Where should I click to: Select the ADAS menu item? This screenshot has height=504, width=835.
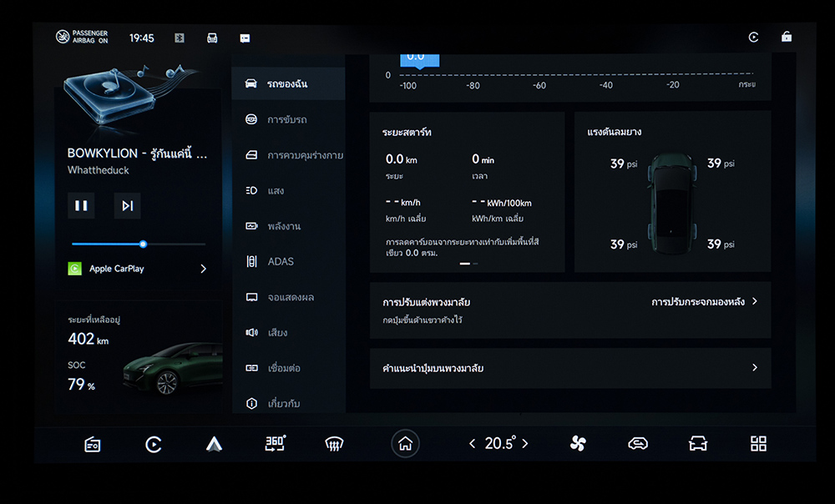coord(281,261)
